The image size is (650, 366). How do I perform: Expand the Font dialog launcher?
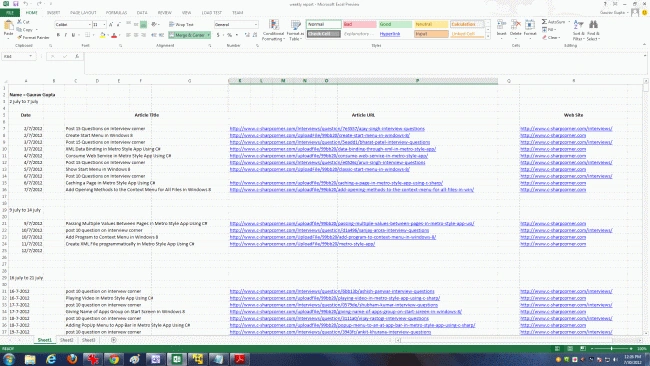(x=121, y=45)
